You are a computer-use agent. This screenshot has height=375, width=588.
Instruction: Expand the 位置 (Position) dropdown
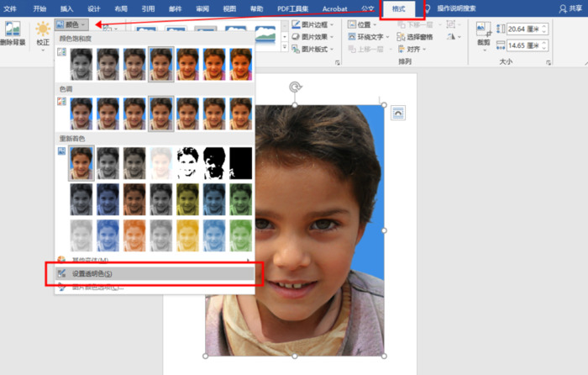pyautogui.click(x=369, y=24)
